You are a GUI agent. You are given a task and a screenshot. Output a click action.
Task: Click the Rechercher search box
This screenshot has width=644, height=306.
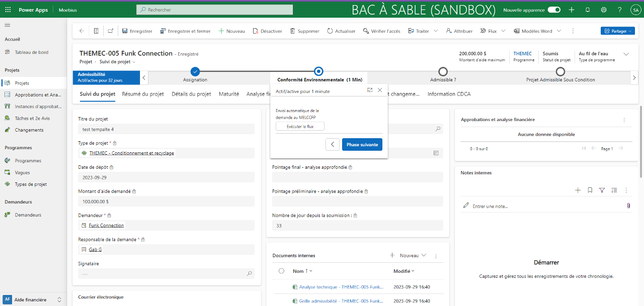point(214,10)
